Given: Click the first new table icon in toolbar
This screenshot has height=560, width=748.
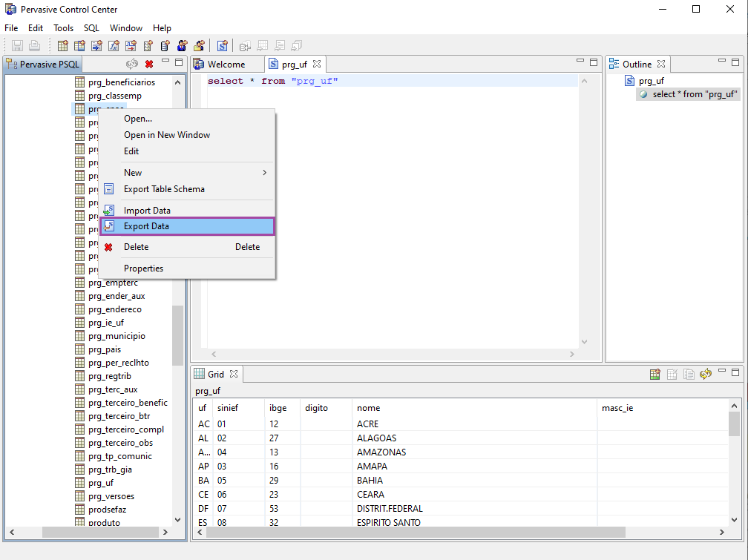Looking at the screenshot, I should click(63, 46).
